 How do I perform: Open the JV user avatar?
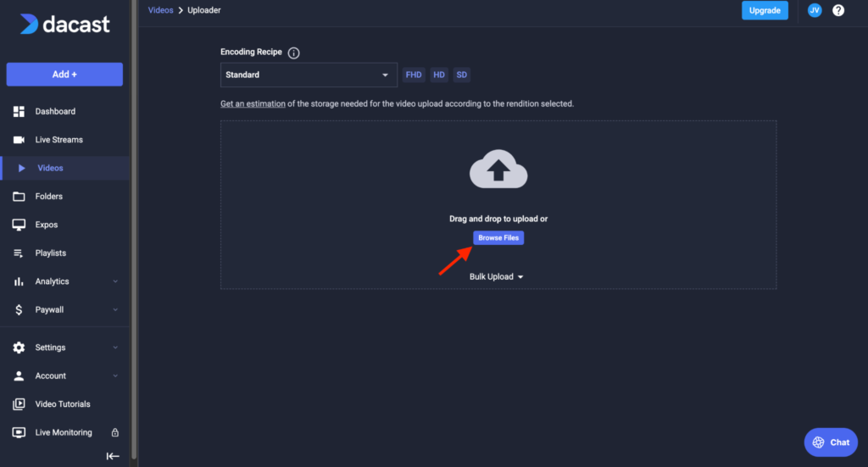coord(815,10)
